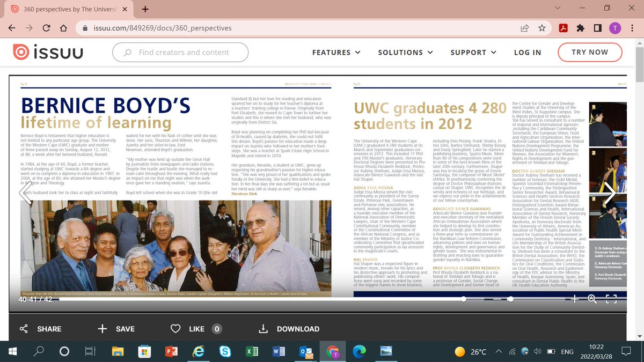Go to the next page using right arrow

pos(610,193)
